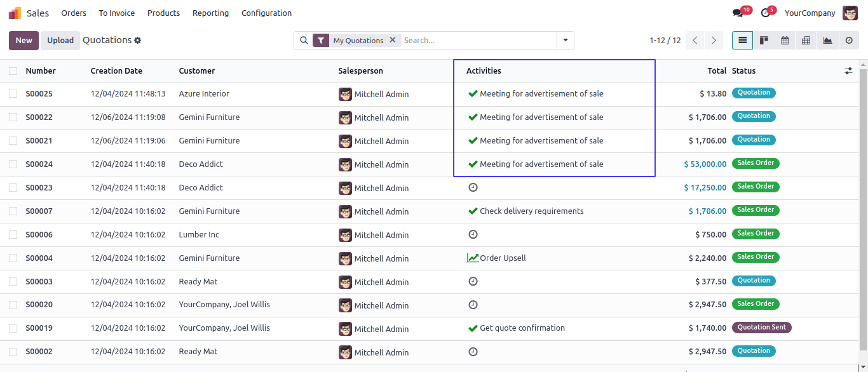Switch to Pivot table view
868x372 pixels.
(x=806, y=41)
